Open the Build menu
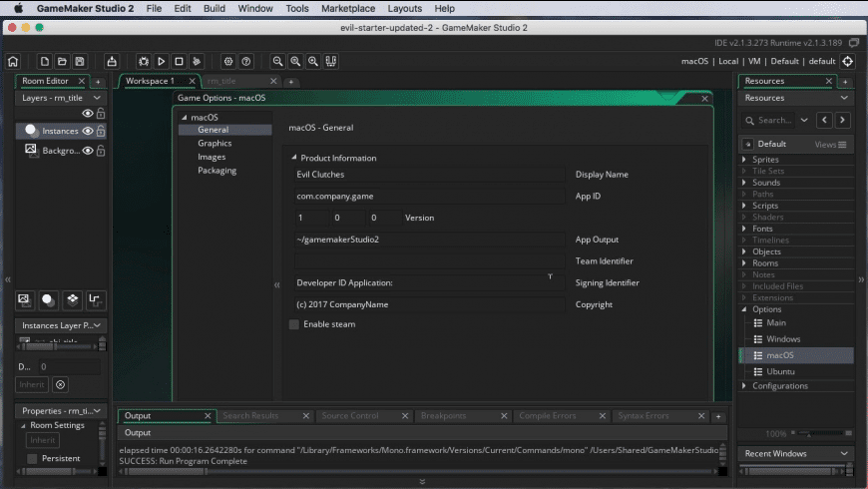This screenshot has height=489, width=868. point(215,8)
